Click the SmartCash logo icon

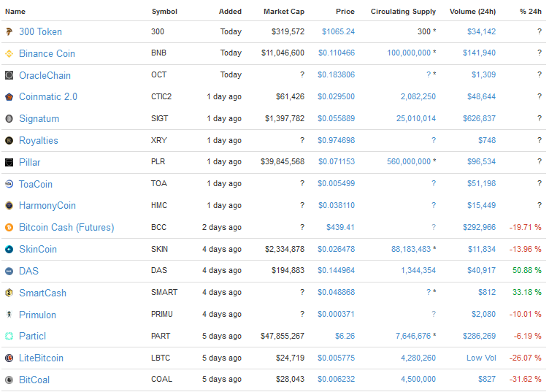tap(9, 293)
